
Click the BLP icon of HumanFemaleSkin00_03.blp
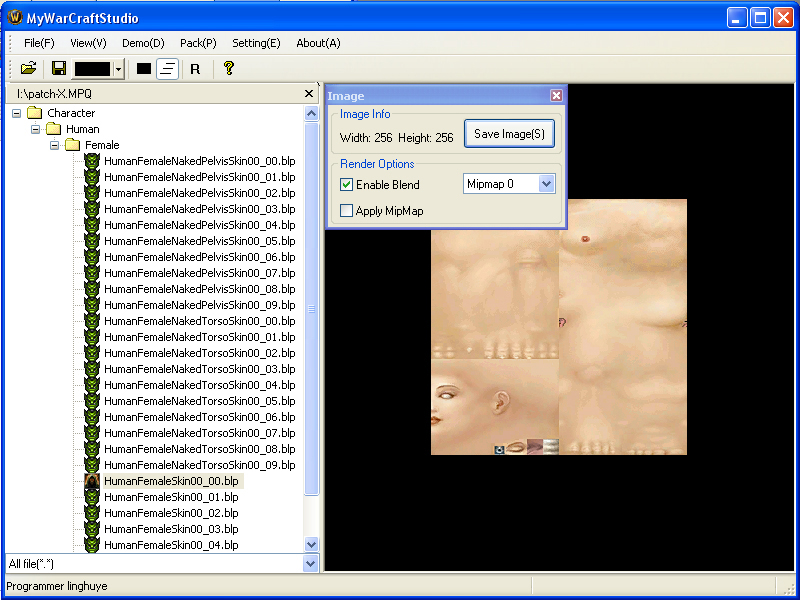[x=92, y=529]
